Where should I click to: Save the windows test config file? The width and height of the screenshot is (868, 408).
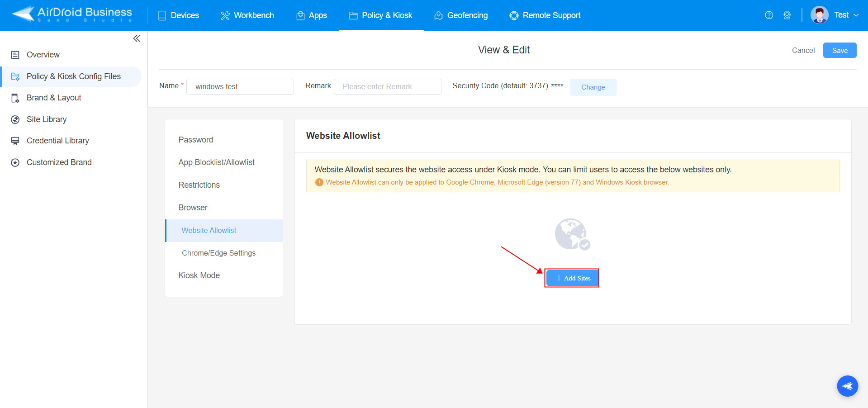pyautogui.click(x=839, y=50)
